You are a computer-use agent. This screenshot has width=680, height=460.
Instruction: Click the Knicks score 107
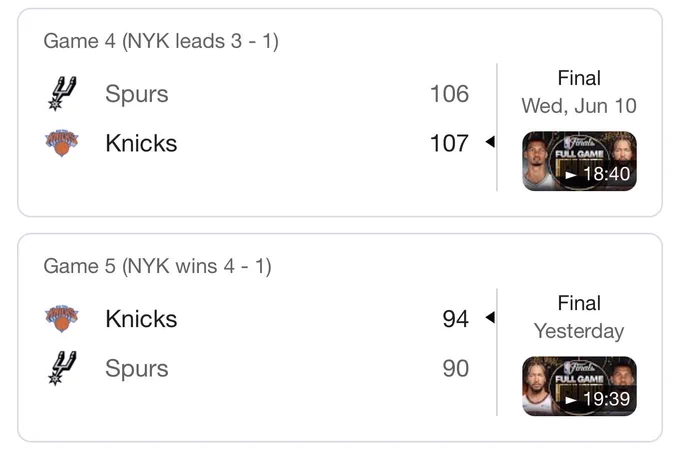pyautogui.click(x=449, y=144)
